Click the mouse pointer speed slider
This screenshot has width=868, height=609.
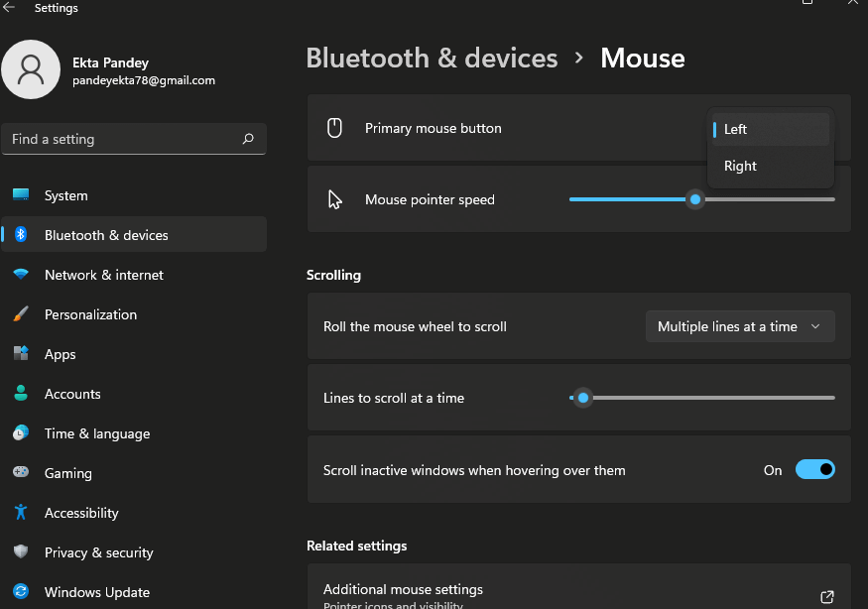coord(695,199)
